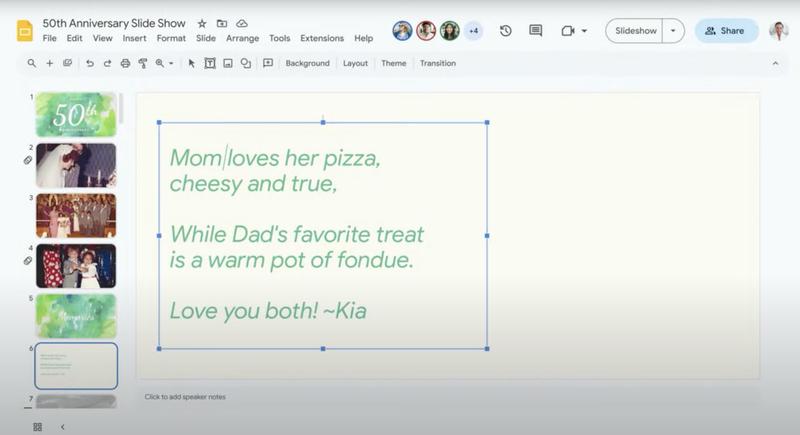Click the Share button
The image size is (800, 435).
point(726,31)
